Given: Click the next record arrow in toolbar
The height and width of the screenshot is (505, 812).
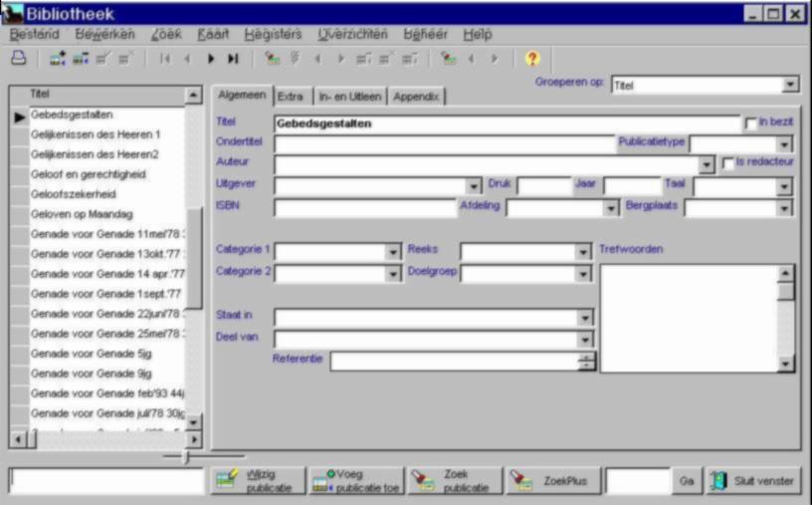Looking at the screenshot, I should pos(212,59).
